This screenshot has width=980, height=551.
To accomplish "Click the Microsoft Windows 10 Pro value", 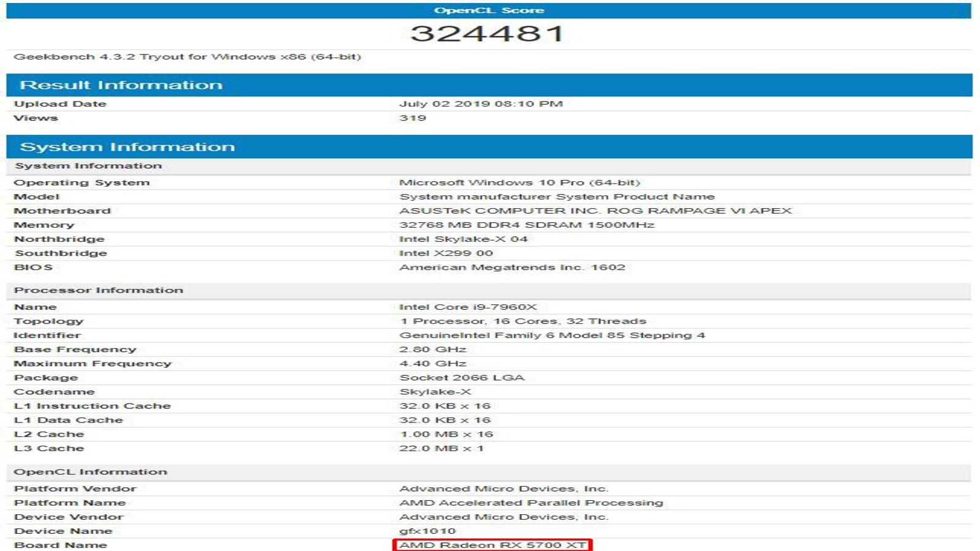I will (x=519, y=182).
